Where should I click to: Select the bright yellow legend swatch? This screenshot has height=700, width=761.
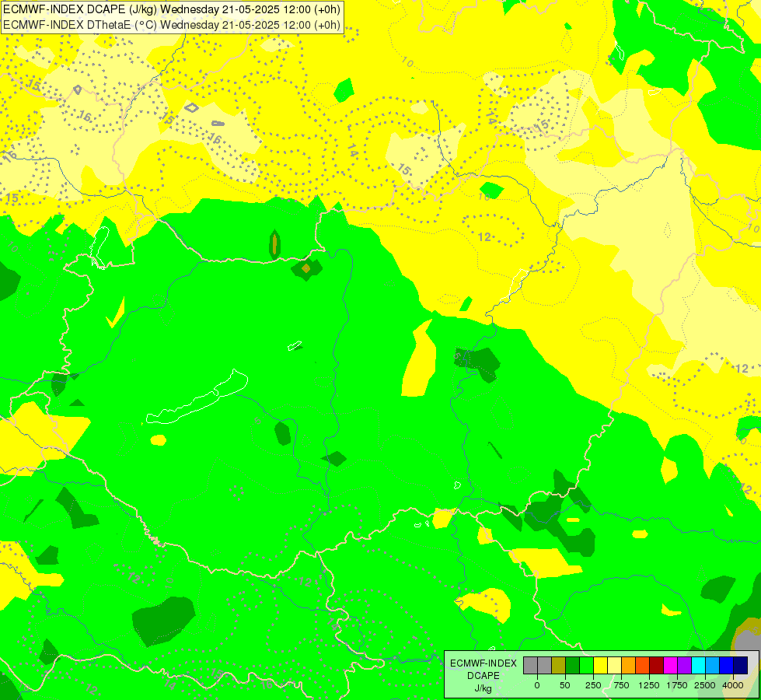pyautogui.click(x=600, y=666)
